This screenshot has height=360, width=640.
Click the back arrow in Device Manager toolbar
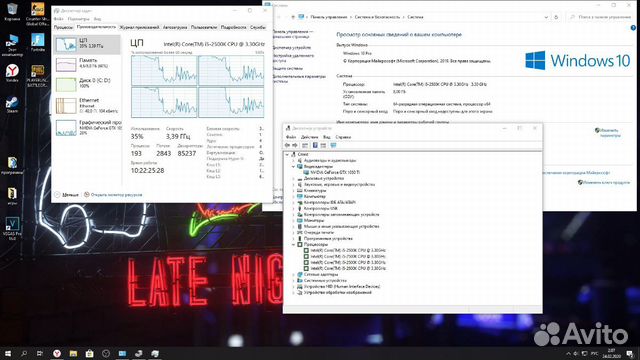tap(287, 145)
